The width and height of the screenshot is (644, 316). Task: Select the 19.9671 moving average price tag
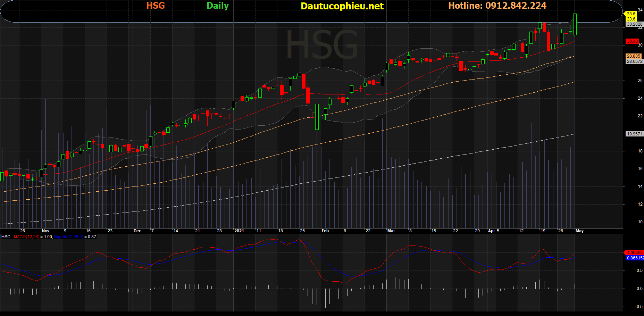point(635,134)
